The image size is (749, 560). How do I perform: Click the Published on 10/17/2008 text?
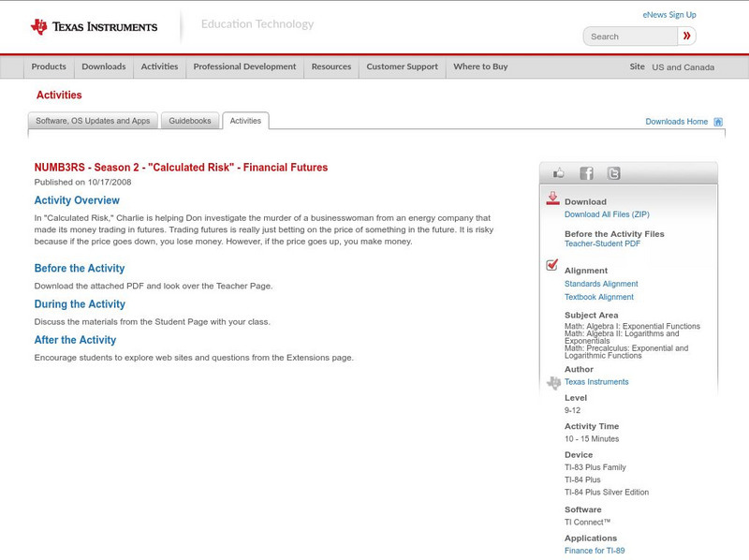[x=82, y=182]
